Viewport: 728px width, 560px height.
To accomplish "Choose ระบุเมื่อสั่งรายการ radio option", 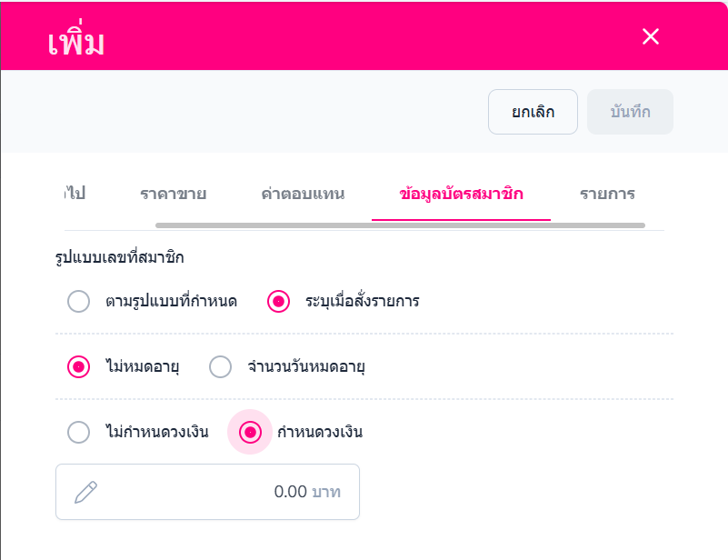I will (279, 301).
